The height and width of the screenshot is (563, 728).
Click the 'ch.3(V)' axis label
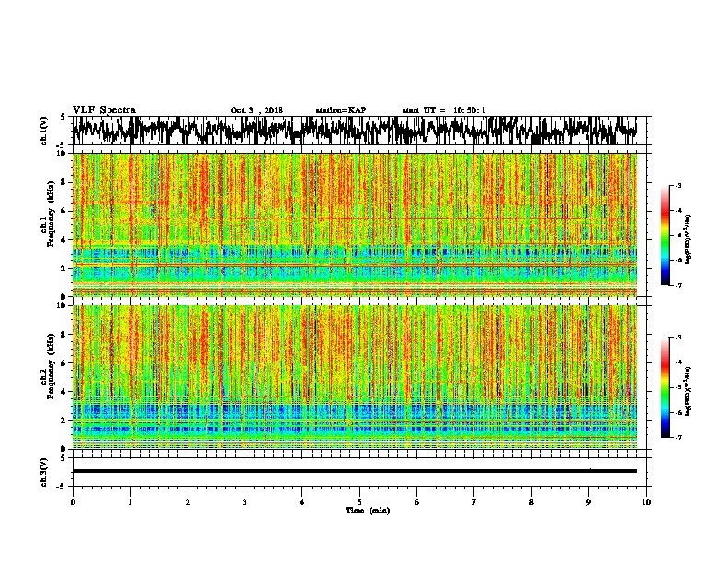43,472
